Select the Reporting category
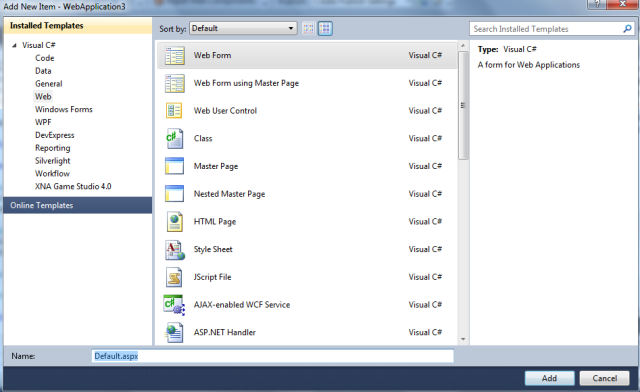The image size is (640, 392). point(53,148)
